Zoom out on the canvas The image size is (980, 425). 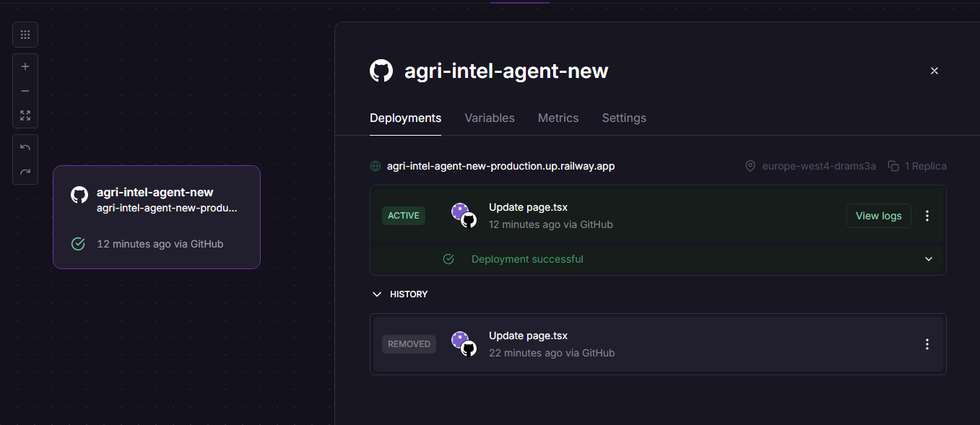tap(25, 91)
